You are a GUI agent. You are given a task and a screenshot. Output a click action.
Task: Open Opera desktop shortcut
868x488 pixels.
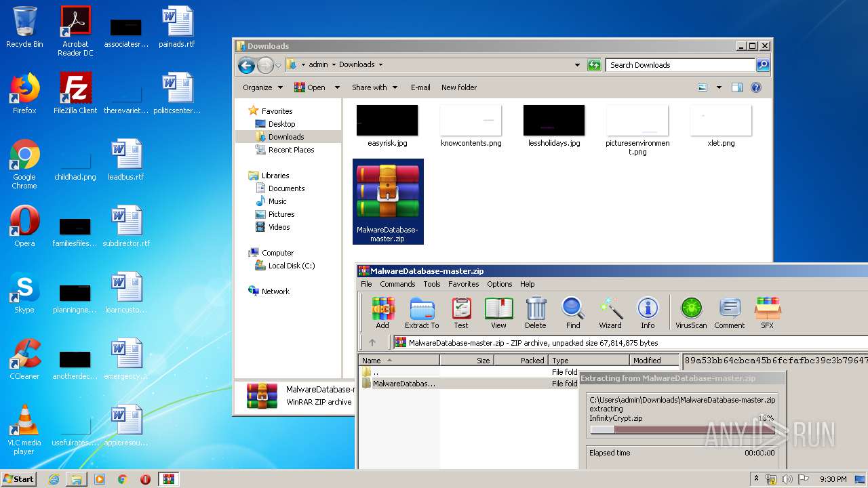point(24,226)
